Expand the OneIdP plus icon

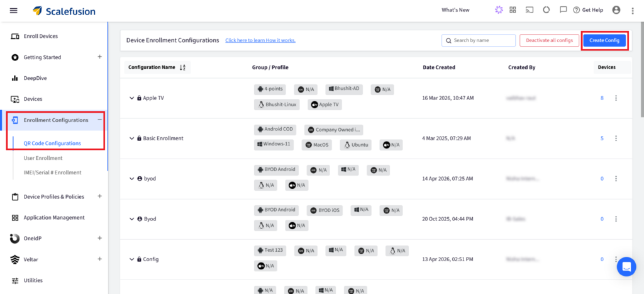pyautogui.click(x=99, y=238)
